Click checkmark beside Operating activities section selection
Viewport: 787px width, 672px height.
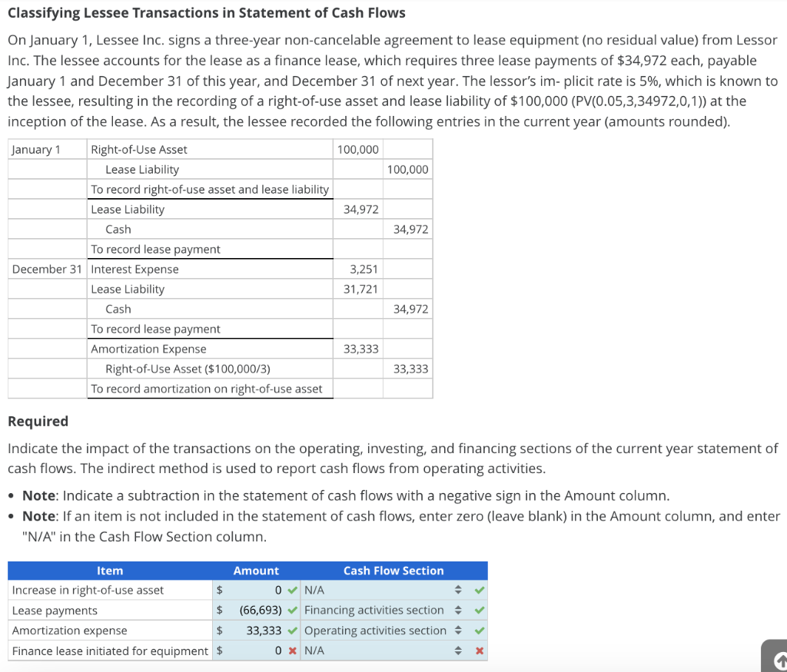coord(480,630)
